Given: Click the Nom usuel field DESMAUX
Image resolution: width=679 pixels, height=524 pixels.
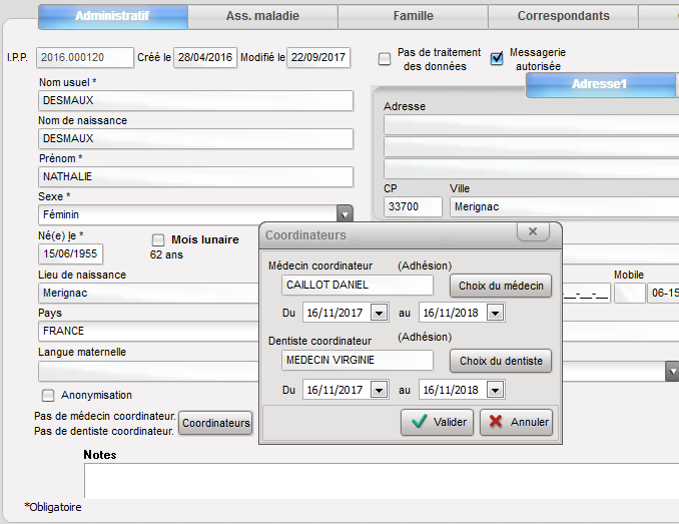Looking at the screenshot, I should 196,100.
